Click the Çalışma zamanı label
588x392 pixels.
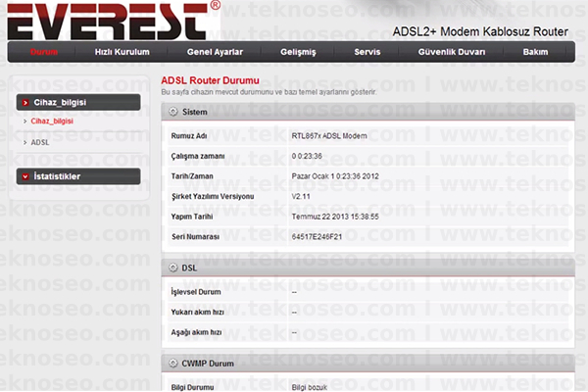click(x=198, y=157)
